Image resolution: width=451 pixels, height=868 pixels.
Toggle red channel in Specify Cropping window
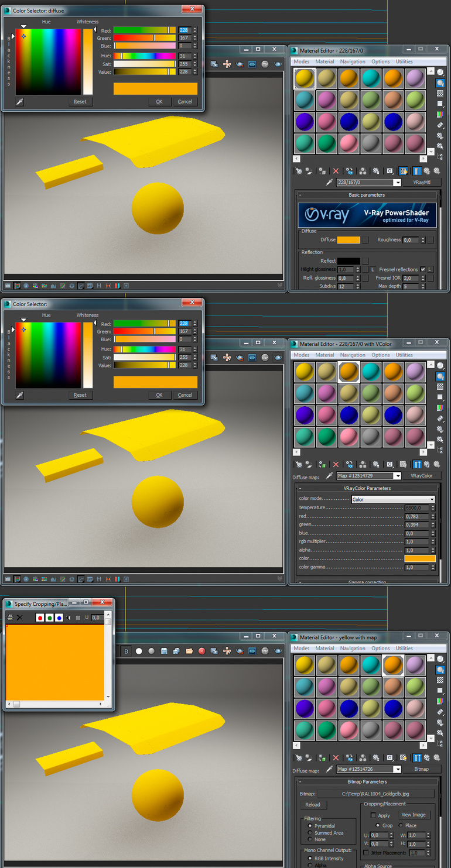(40, 617)
